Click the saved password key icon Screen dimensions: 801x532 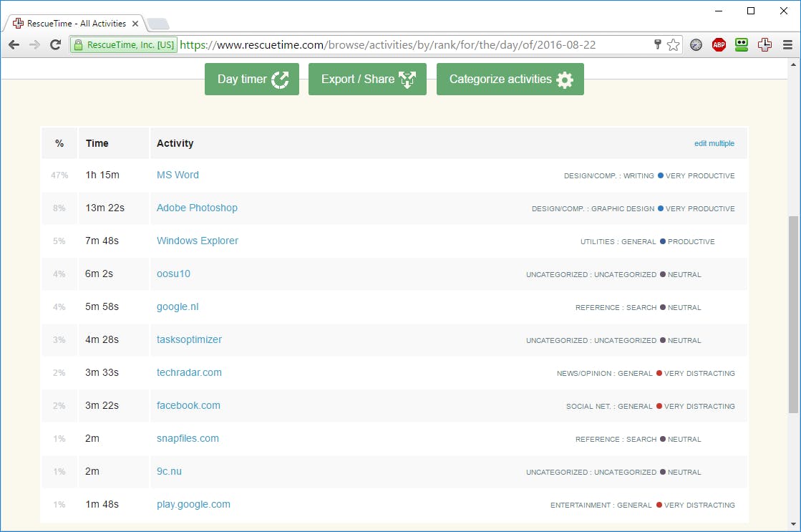[x=657, y=44]
